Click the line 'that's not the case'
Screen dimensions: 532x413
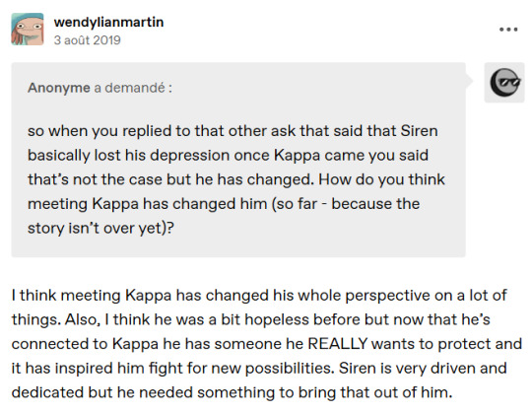236,179
